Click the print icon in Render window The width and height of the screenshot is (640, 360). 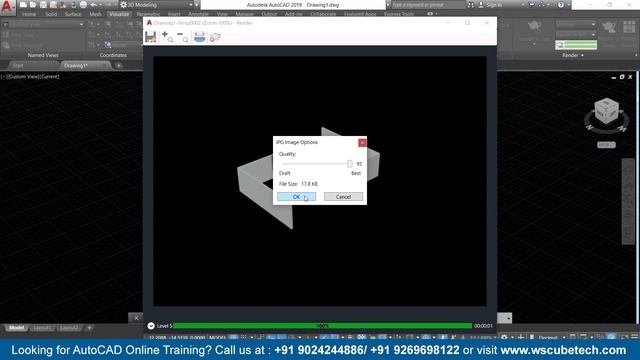[200, 37]
